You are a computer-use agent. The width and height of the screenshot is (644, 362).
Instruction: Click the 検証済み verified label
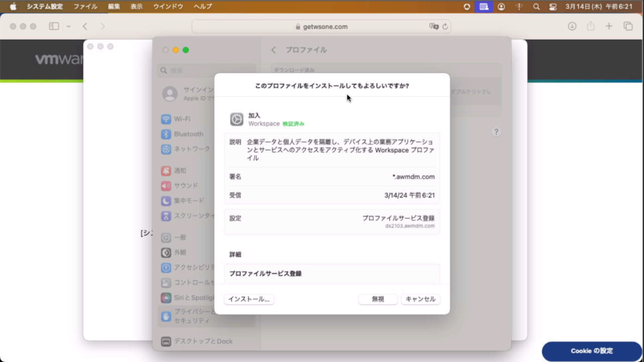coord(293,124)
